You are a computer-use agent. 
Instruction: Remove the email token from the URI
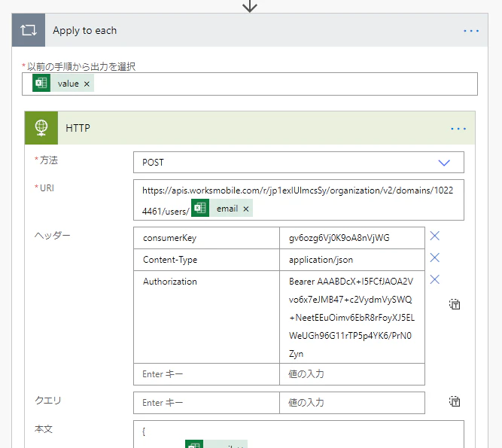[246, 209]
